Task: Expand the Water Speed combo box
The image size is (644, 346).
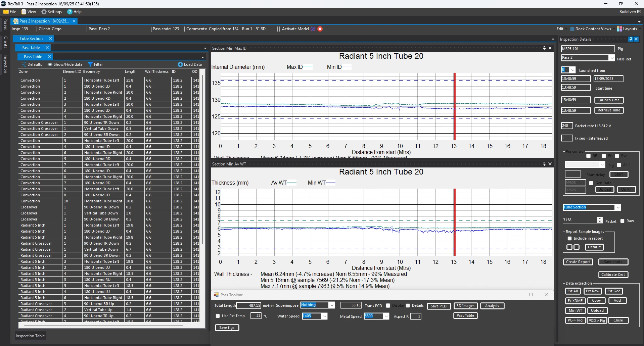Action: click(x=324, y=316)
